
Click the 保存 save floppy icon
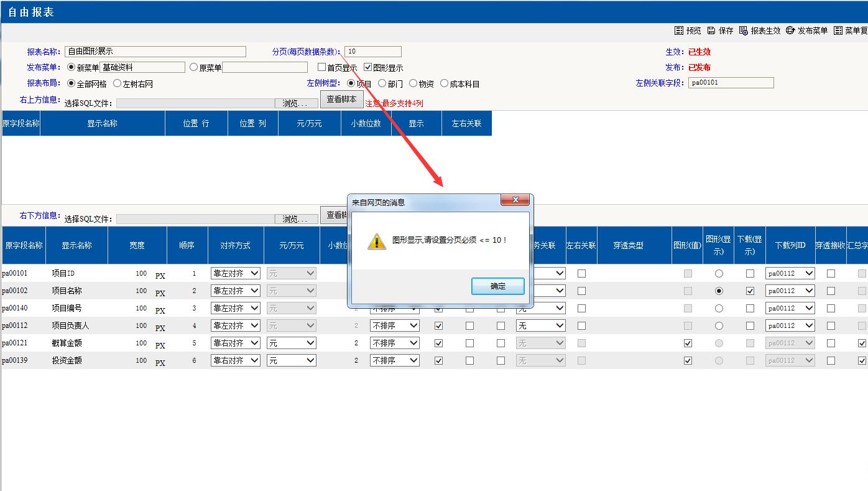711,30
